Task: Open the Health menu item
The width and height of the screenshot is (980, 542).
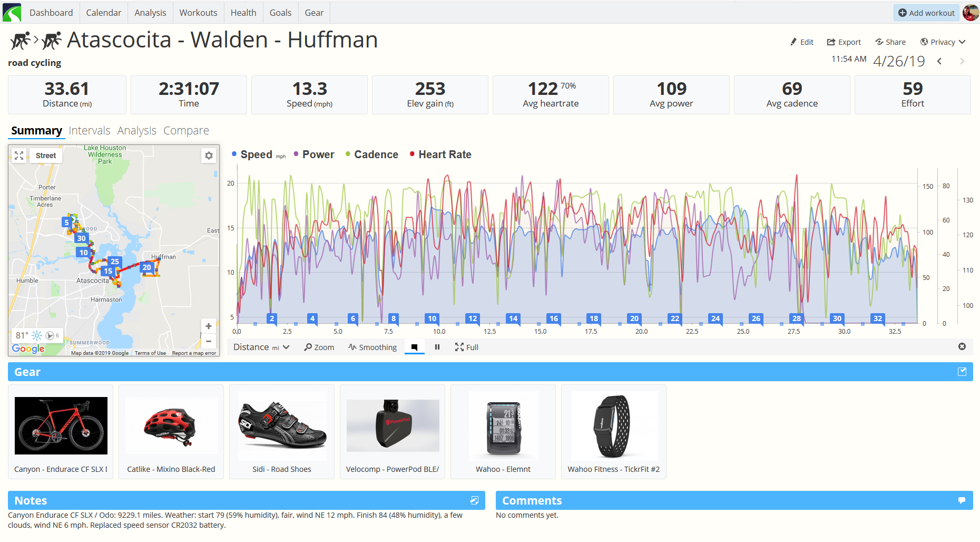Action: 243,13
